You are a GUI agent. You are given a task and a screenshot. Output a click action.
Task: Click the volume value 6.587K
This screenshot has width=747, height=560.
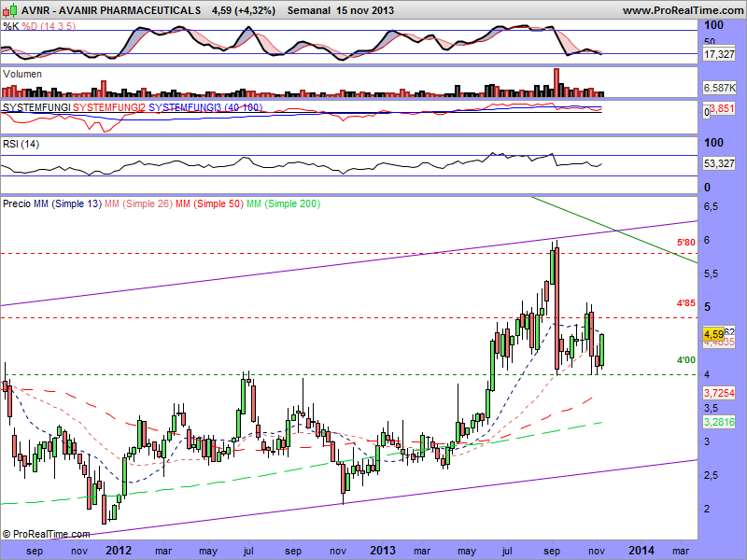pos(719,88)
